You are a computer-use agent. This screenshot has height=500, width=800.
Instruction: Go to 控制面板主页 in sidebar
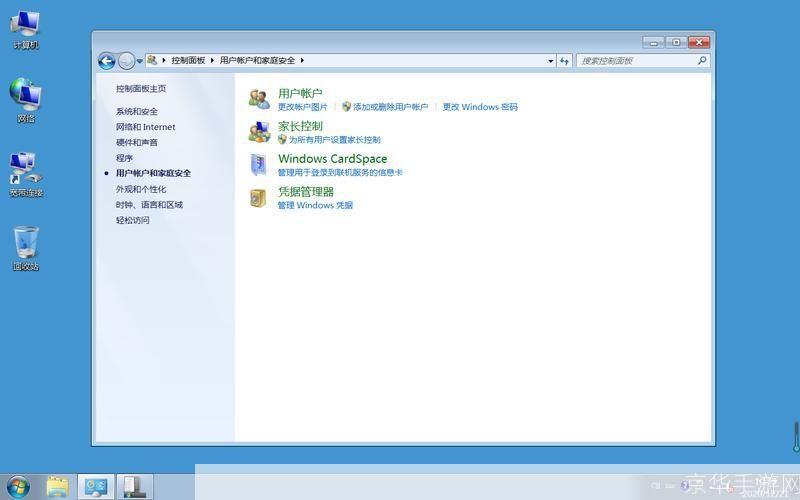coord(141,89)
